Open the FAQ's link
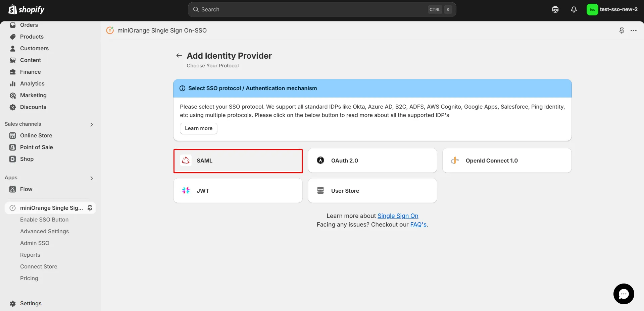The width and height of the screenshot is (644, 311). click(418, 225)
